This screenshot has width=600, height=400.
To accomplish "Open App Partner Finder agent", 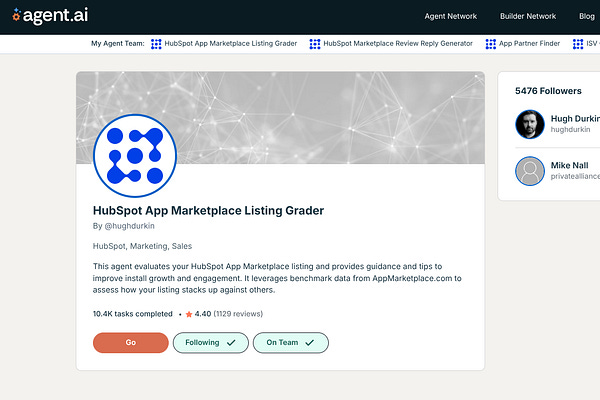I will tap(529, 44).
